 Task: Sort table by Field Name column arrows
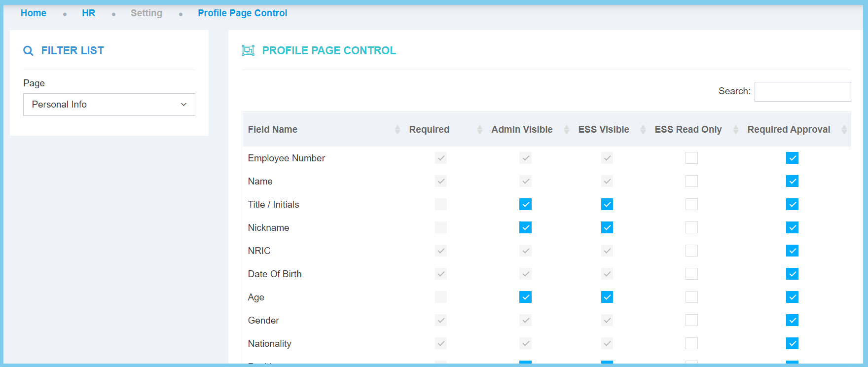tap(397, 130)
